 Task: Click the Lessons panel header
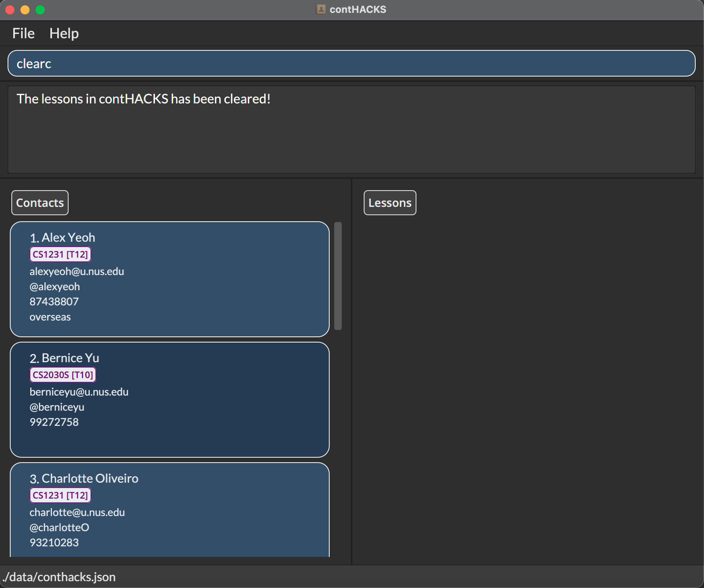(390, 203)
